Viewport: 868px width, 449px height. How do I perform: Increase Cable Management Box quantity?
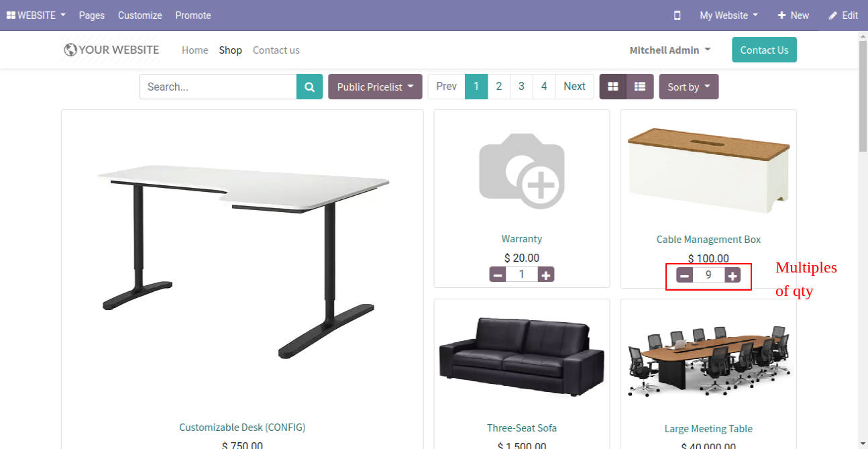(733, 275)
